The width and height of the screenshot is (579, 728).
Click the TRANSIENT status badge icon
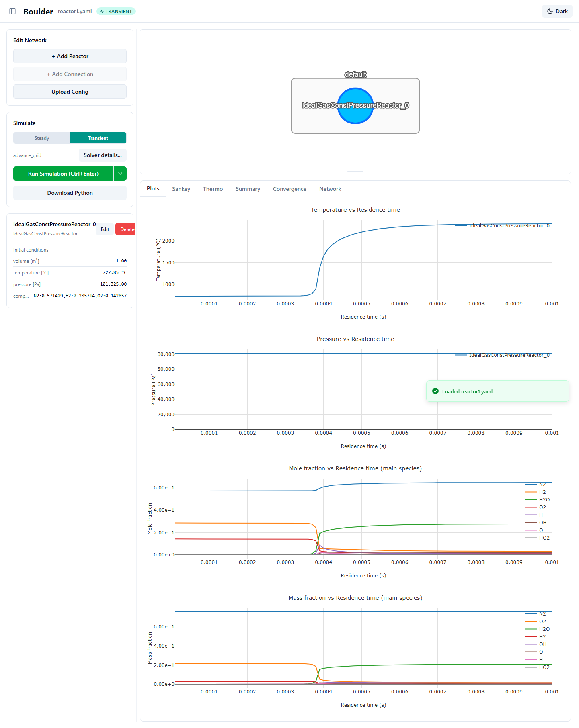pos(102,11)
